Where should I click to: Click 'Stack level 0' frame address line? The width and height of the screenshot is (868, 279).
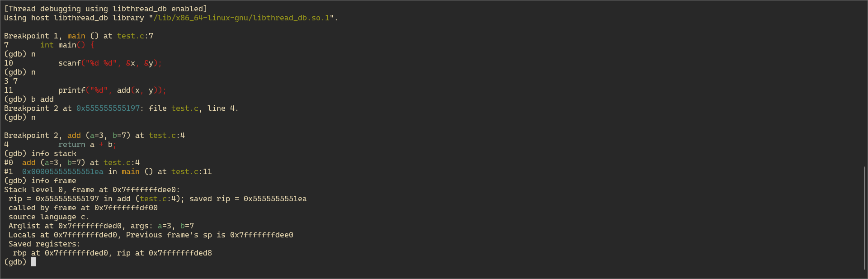point(92,189)
